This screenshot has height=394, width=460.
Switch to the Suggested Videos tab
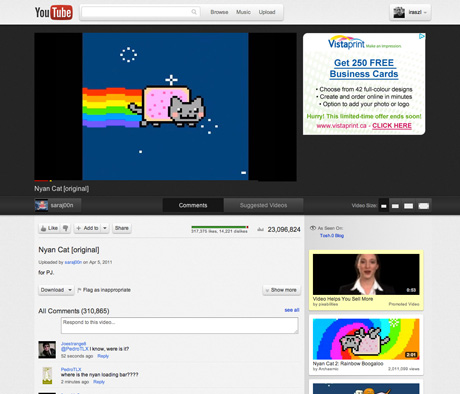coord(263,205)
